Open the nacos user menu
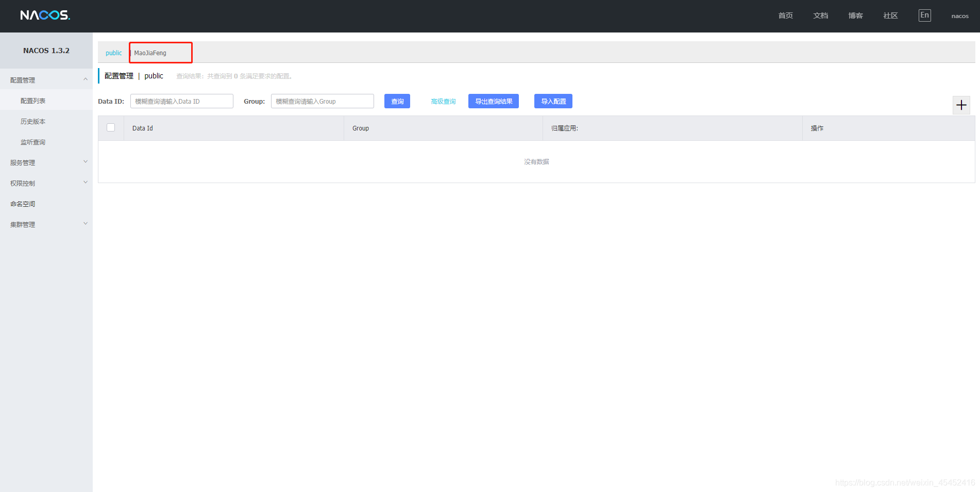The image size is (980, 492). pyautogui.click(x=960, y=16)
